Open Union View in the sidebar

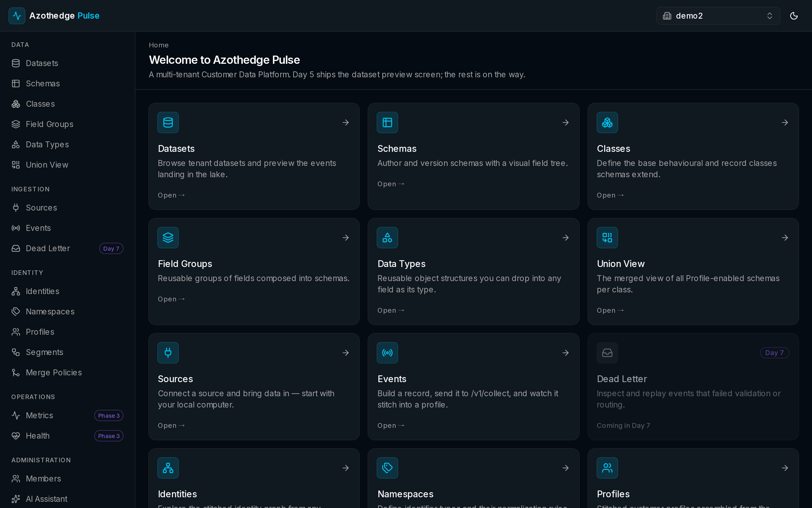coord(67,165)
